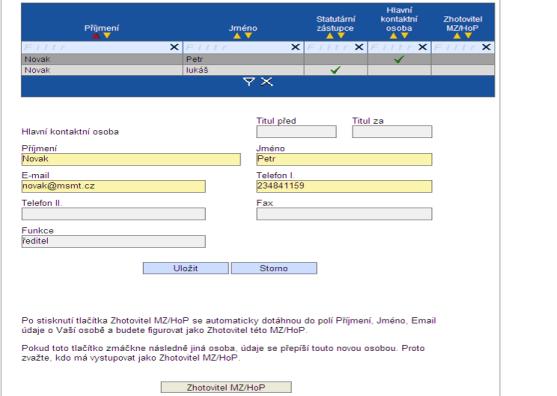
Task: Sort Jméno column descending
Action: [x=248, y=36]
